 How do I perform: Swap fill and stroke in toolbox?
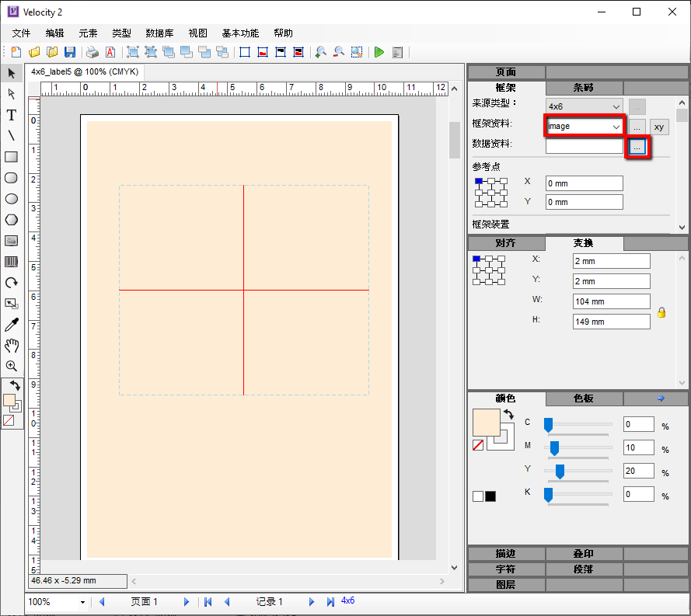click(x=15, y=385)
